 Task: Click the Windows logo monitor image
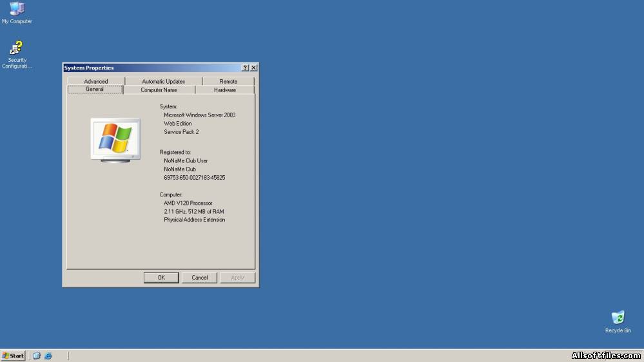tap(116, 140)
